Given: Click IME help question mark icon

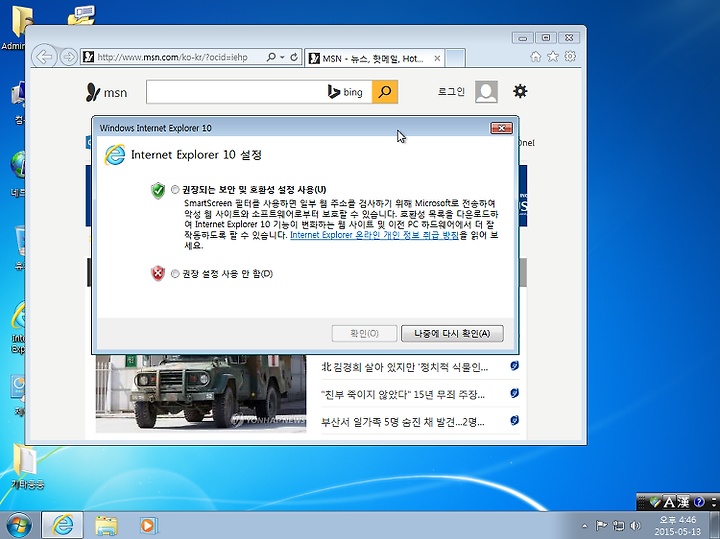Looking at the screenshot, I should [699, 502].
